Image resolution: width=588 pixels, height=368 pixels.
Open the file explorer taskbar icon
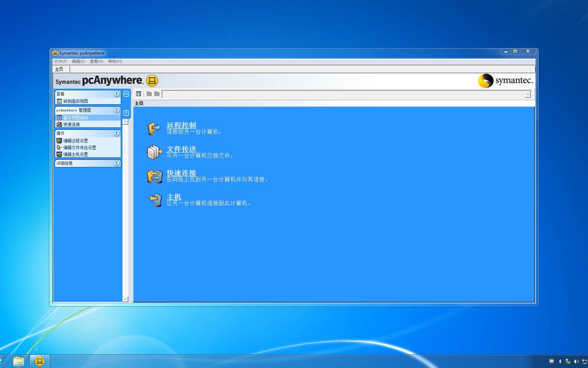pos(19,361)
